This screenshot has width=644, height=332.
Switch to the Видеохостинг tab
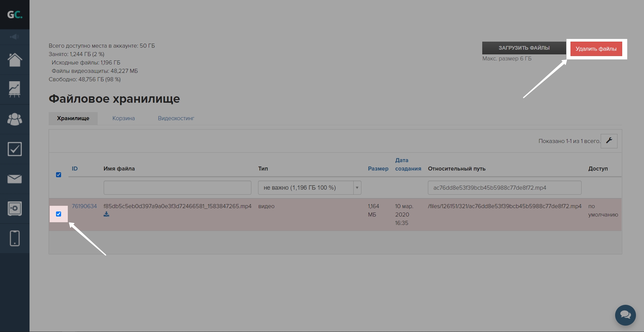pos(176,118)
